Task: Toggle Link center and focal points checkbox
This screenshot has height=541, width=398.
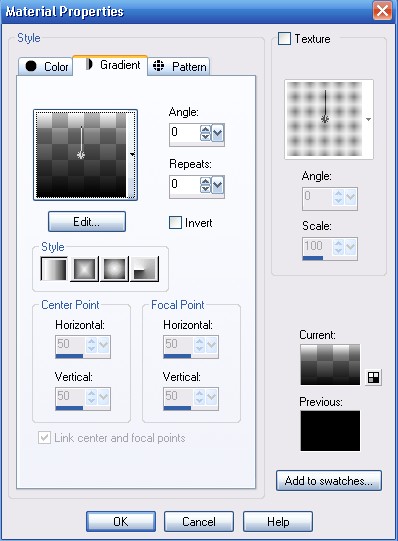Action: click(44, 437)
